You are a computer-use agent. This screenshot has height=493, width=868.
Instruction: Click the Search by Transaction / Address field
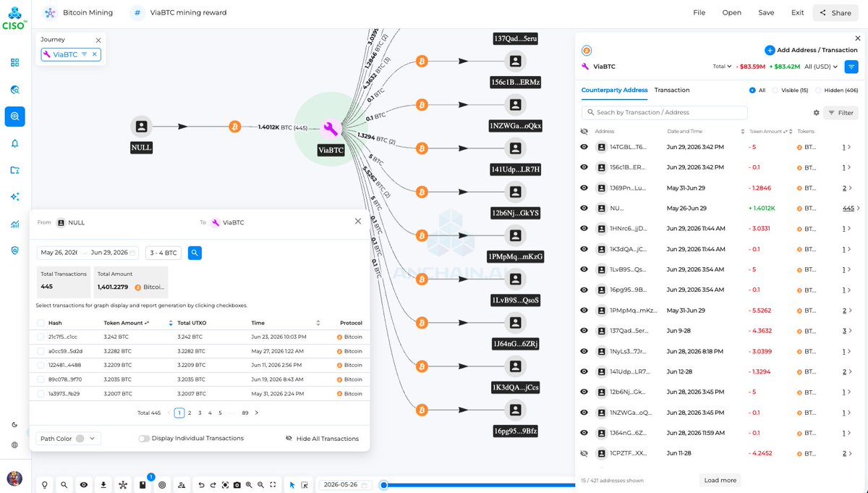click(x=665, y=113)
